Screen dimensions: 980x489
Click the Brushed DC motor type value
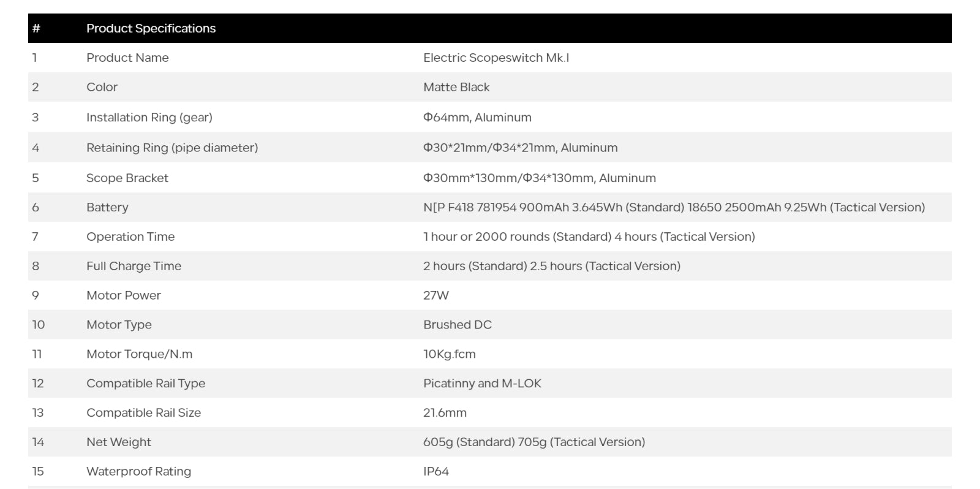coord(457,325)
